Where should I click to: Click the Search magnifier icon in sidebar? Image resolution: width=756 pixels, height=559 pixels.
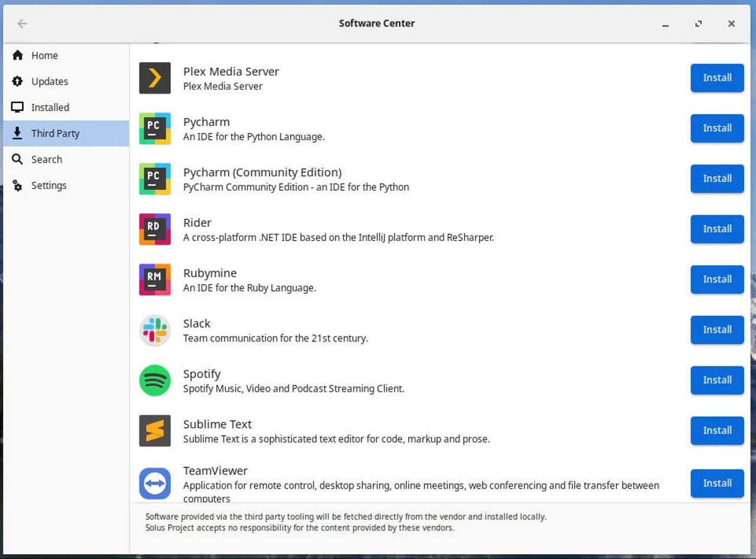(x=18, y=159)
